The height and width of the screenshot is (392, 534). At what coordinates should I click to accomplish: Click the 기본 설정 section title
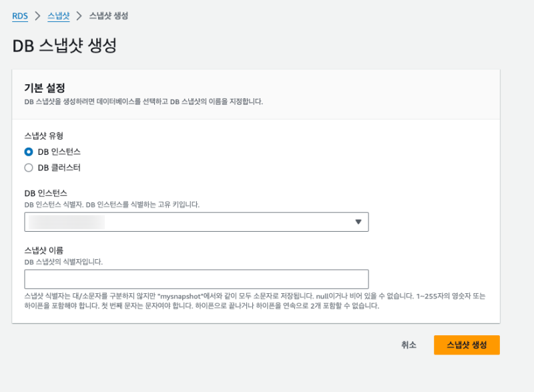[x=44, y=87]
